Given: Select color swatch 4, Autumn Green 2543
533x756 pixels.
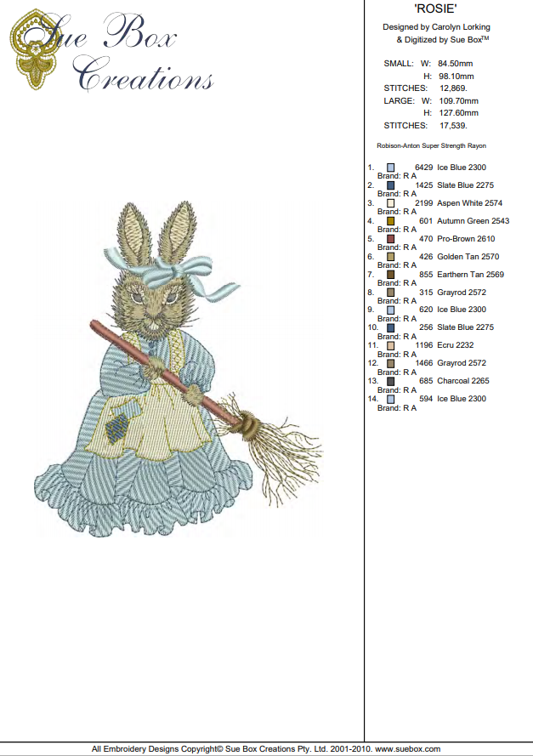Looking at the screenshot, I should (x=391, y=221).
